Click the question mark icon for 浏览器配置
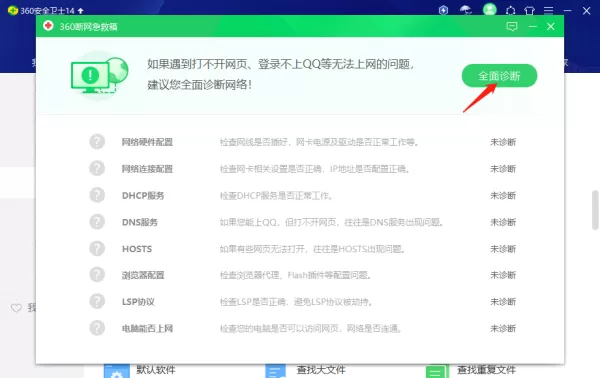The image size is (600, 378). click(97, 275)
